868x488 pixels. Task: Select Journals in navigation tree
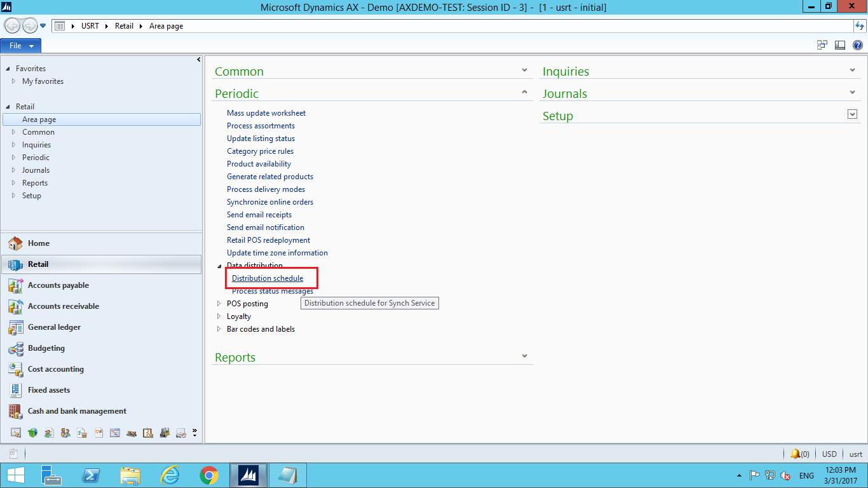pyautogui.click(x=36, y=170)
